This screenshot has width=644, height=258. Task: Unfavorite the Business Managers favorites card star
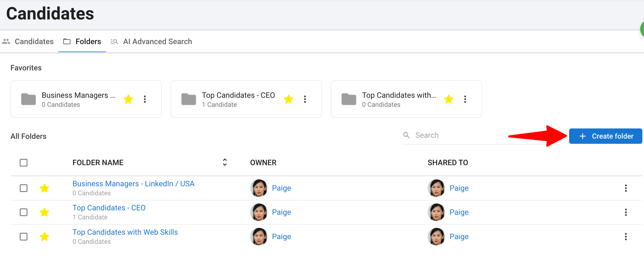[x=128, y=99]
